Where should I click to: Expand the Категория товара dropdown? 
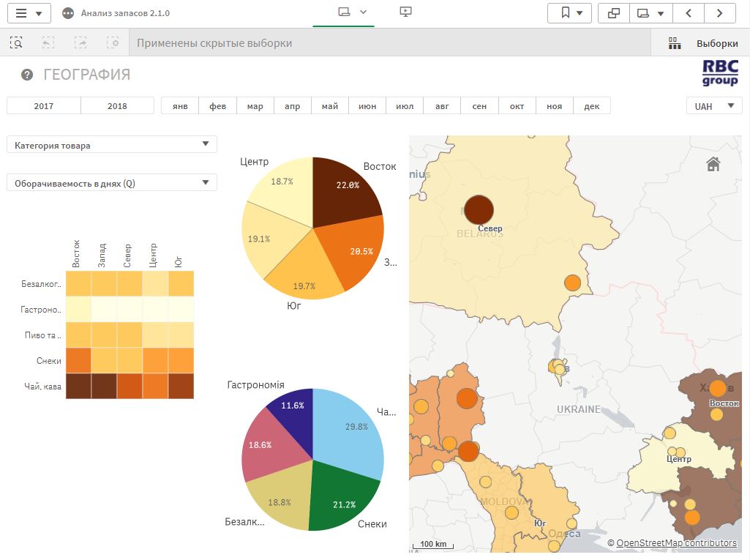coord(112,145)
